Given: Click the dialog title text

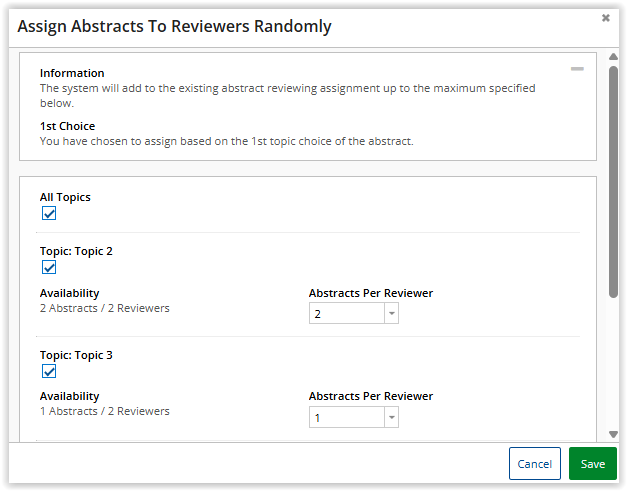Looking at the screenshot, I should 174,27.
